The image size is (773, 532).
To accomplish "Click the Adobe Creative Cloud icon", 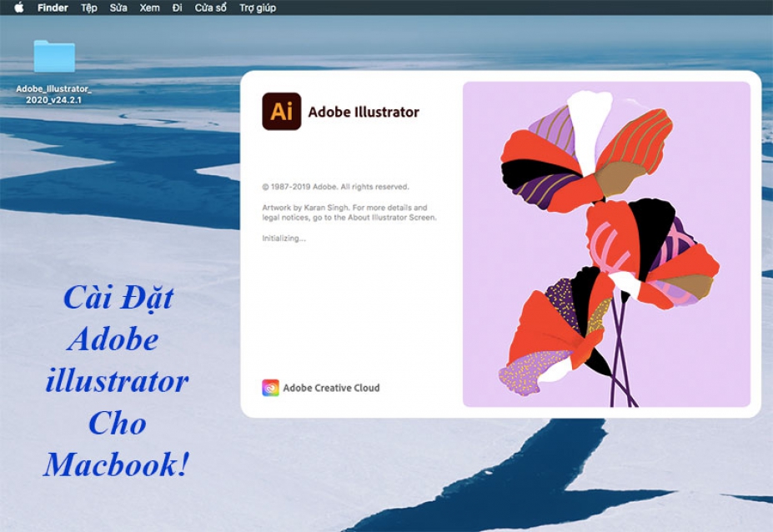I will coord(270,388).
